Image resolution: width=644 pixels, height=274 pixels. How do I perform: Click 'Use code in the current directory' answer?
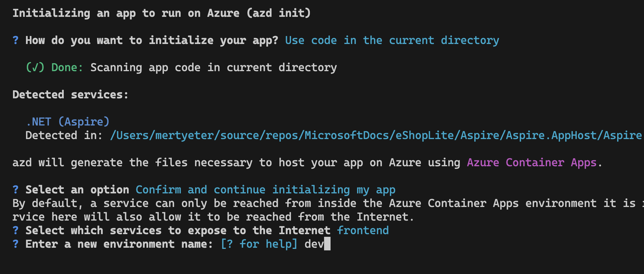(x=392, y=40)
